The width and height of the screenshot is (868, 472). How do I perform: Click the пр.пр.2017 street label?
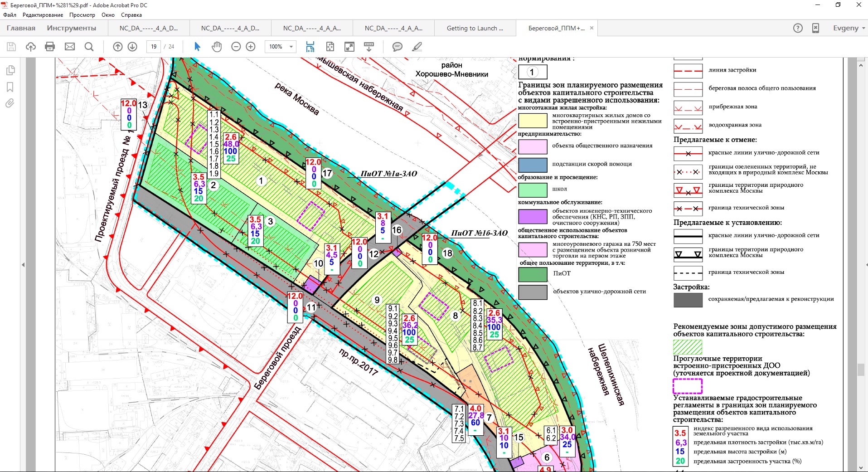point(359,362)
